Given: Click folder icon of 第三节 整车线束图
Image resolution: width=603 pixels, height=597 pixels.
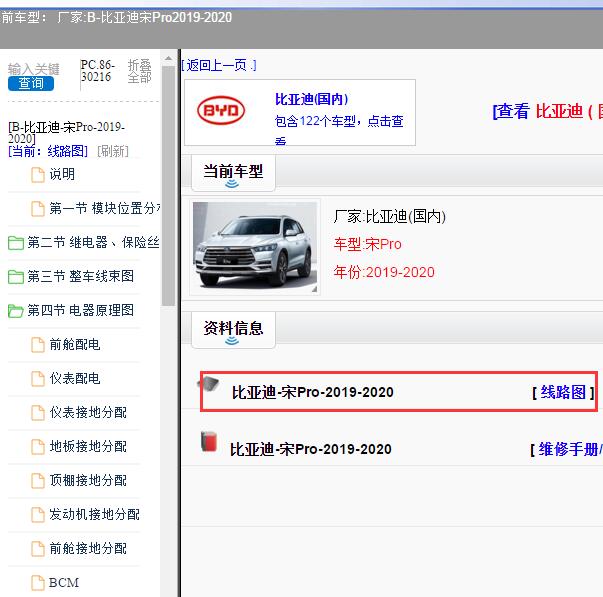Looking at the screenshot, I should pyautogui.click(x=16, y=277).
